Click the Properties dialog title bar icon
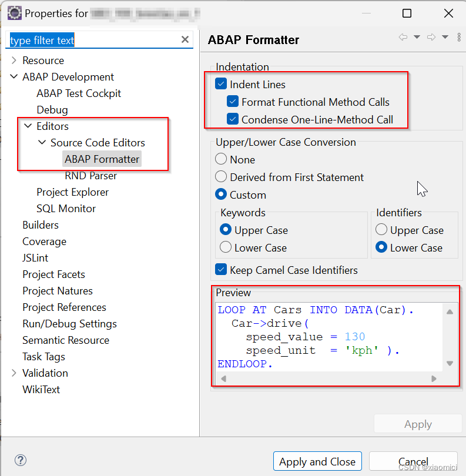 pos(14,12)
